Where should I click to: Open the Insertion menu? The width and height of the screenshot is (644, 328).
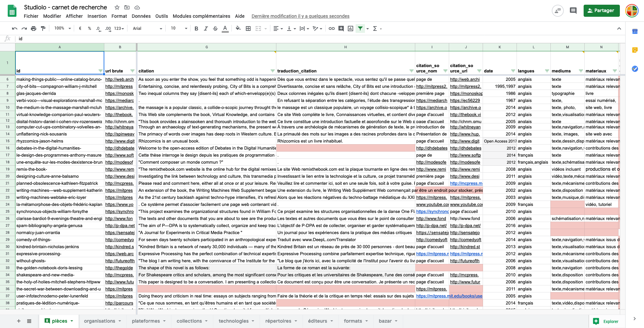coord(97,16)
